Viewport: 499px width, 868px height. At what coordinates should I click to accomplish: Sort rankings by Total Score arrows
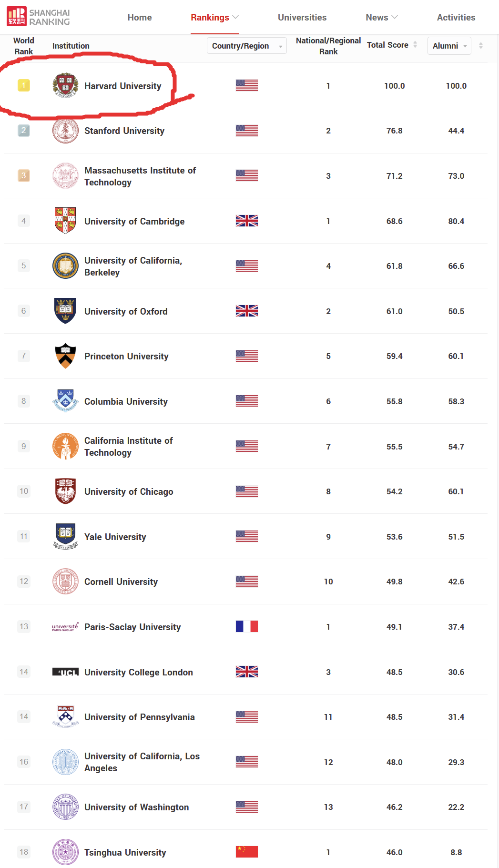[415, 45]
